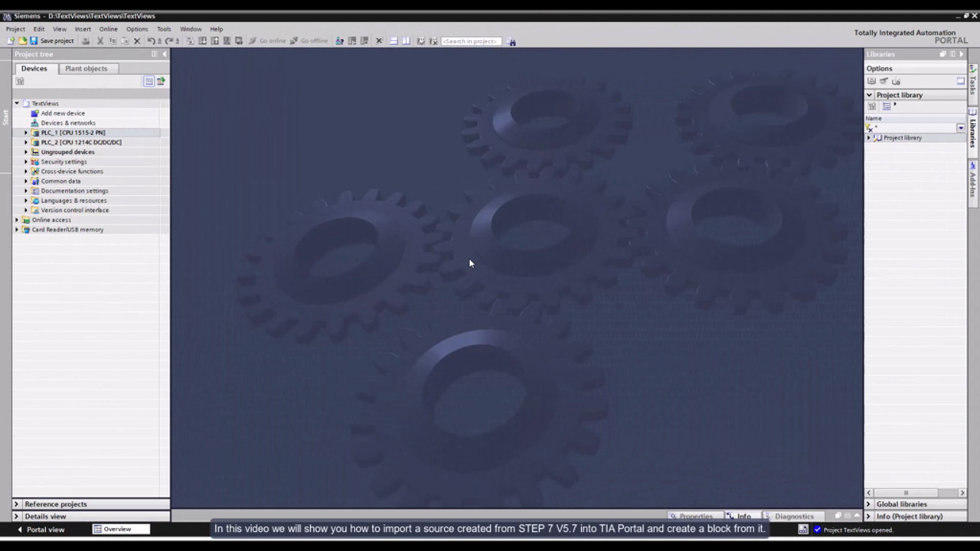Click the binoculars search icon in the toolbar
The image size is (980, 551).
512,41
